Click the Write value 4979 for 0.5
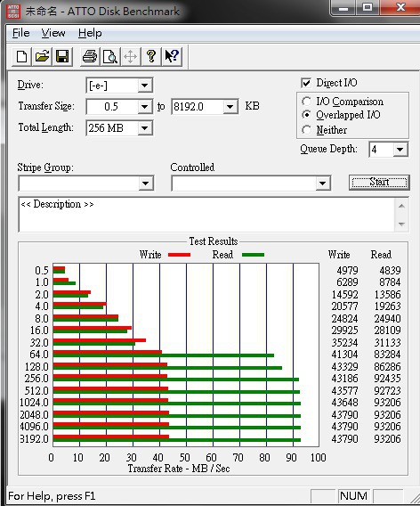Image resolution: width=420 pixels, height=506 pixels. [347, 271]
